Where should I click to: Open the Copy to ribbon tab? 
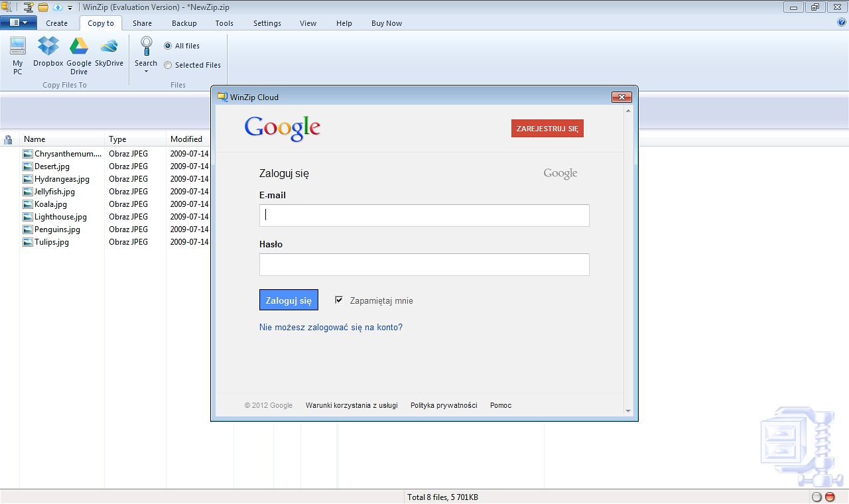point(101,23)
